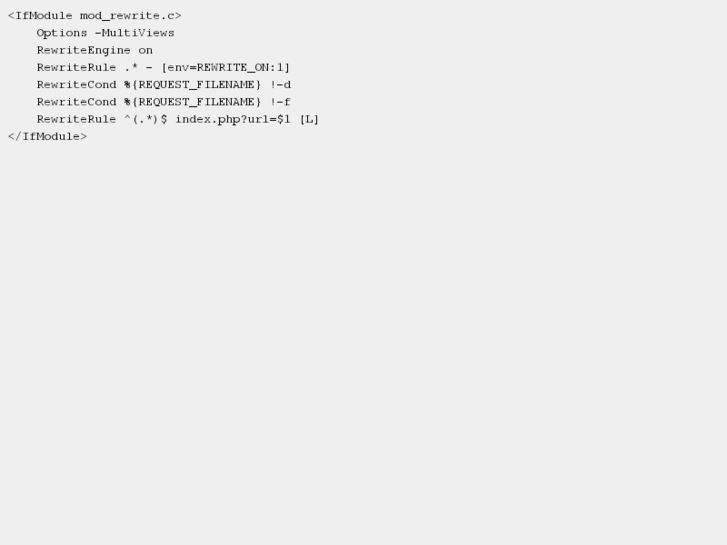Click the closing </IfModule> tag
This screenshot has height=545, width=727.
(47, 136)
